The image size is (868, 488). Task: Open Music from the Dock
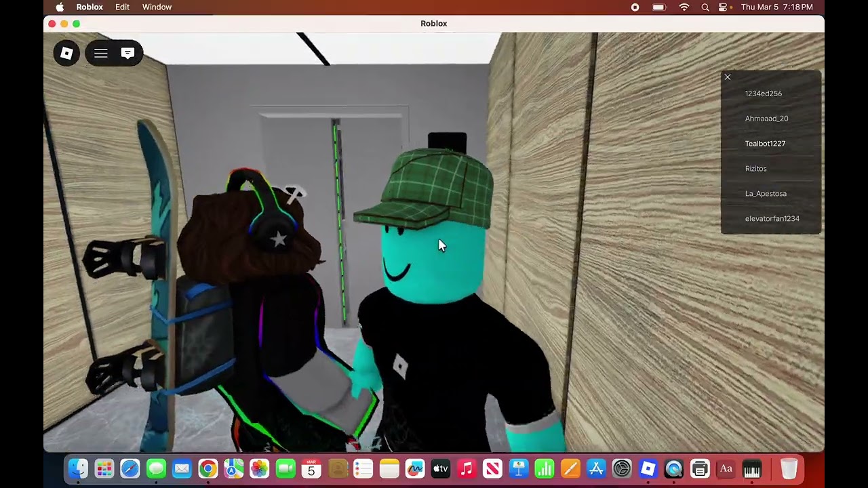(467, 468)
